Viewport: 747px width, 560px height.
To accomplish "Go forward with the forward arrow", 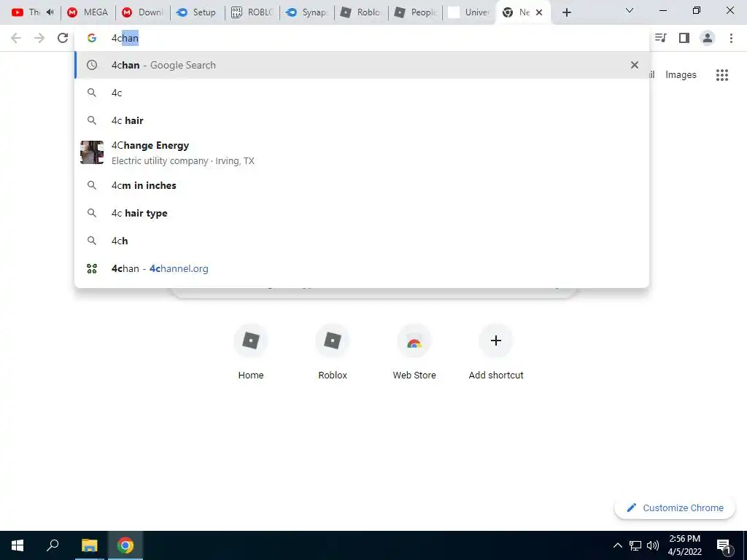I will click(39, 38).
